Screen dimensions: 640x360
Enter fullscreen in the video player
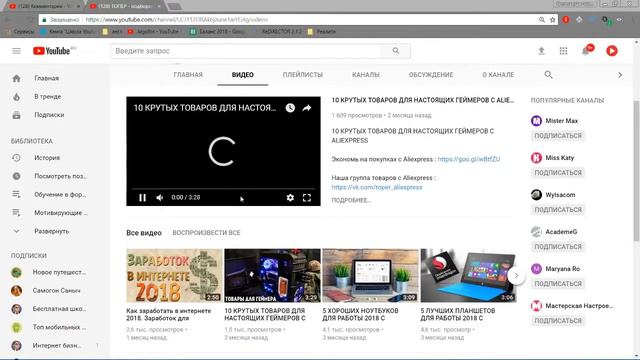pos(307,198)
